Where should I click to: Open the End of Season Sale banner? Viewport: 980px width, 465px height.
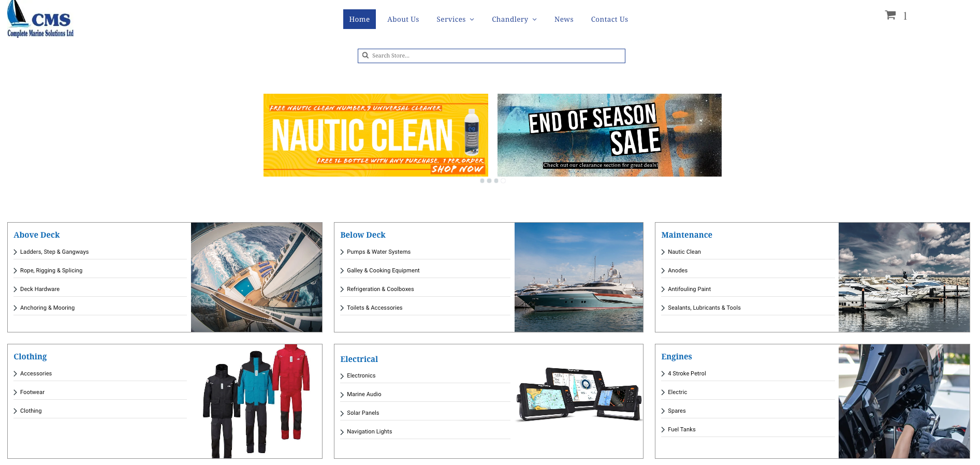click(609, 135)
